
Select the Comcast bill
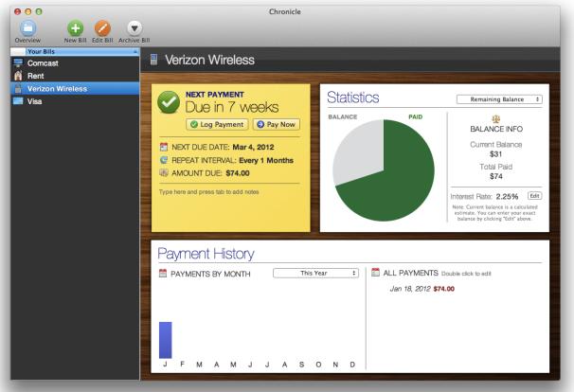(x=75, y=62)
